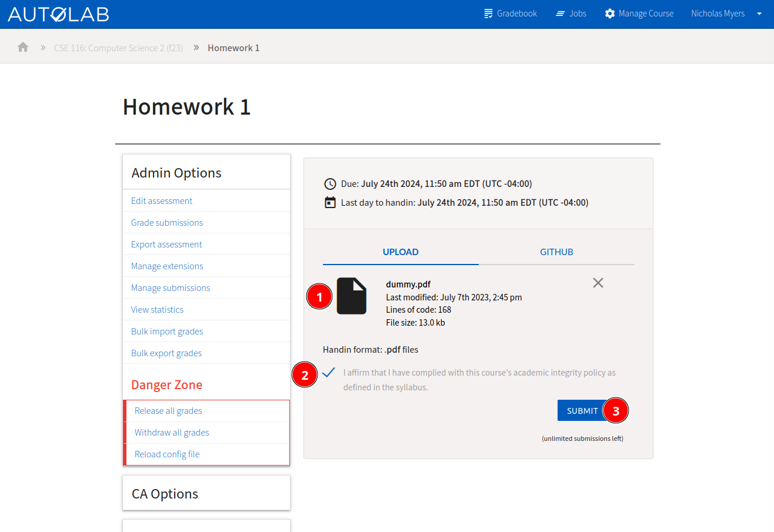Click the Submit button
The image size is (774, 532).
point(582,410)
